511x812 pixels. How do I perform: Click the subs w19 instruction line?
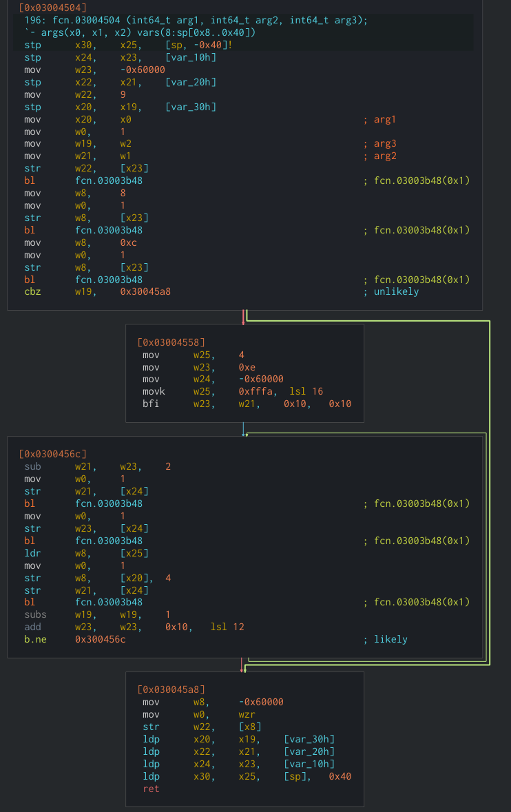coord(97,615)
